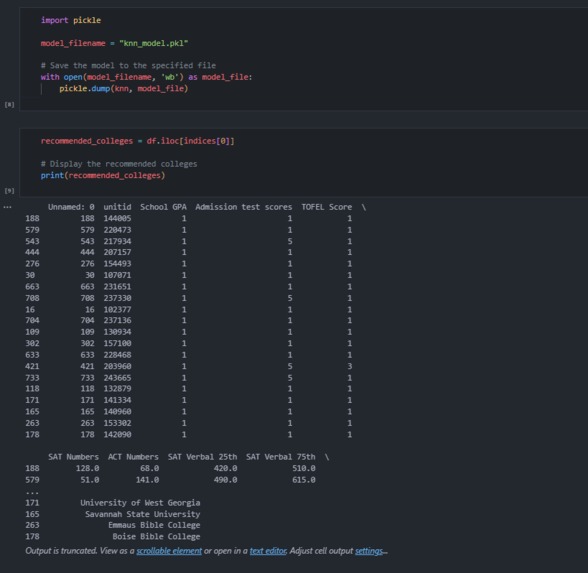Click the pickle.dump(knn, model_file) line
Screen dimensions: 588x573
(x=124, y=88)
